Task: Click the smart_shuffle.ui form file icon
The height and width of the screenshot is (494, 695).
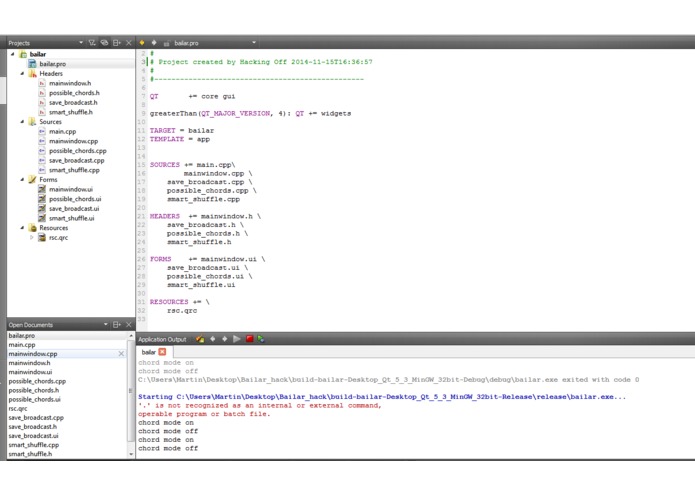Action: coord(42,218)
